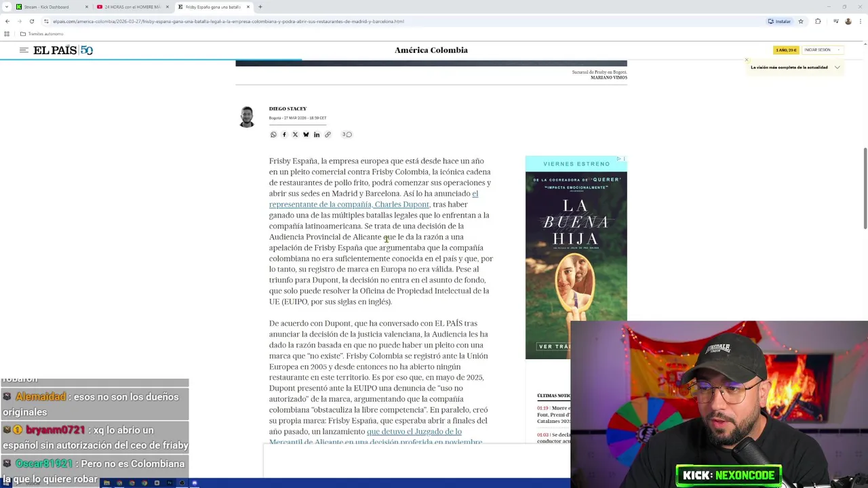This screenshot has height=488, width=868.
Task: Open the DIEGO STACEY author link
Action: pyautogui.click(x=288, y=108)
